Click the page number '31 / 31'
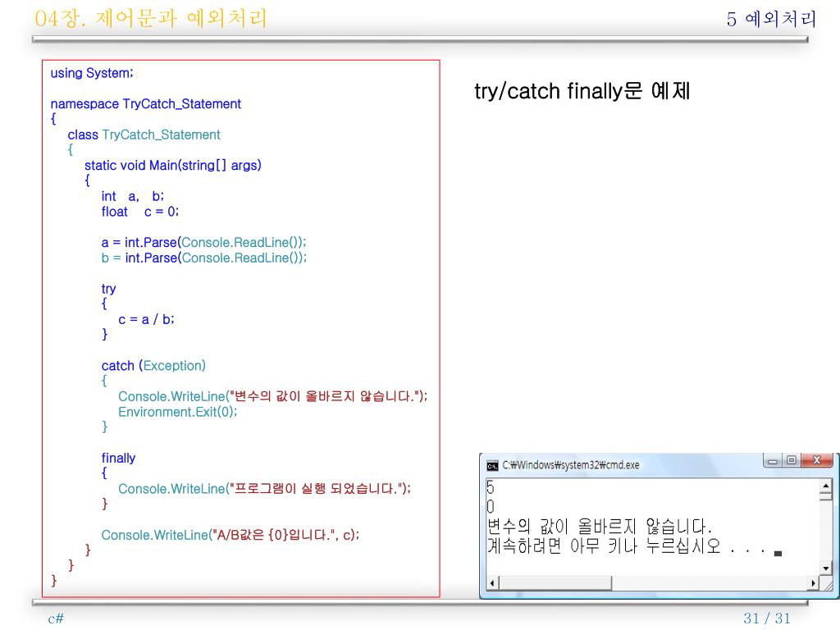This screenshot has height=630, width=840. [767, 619]
